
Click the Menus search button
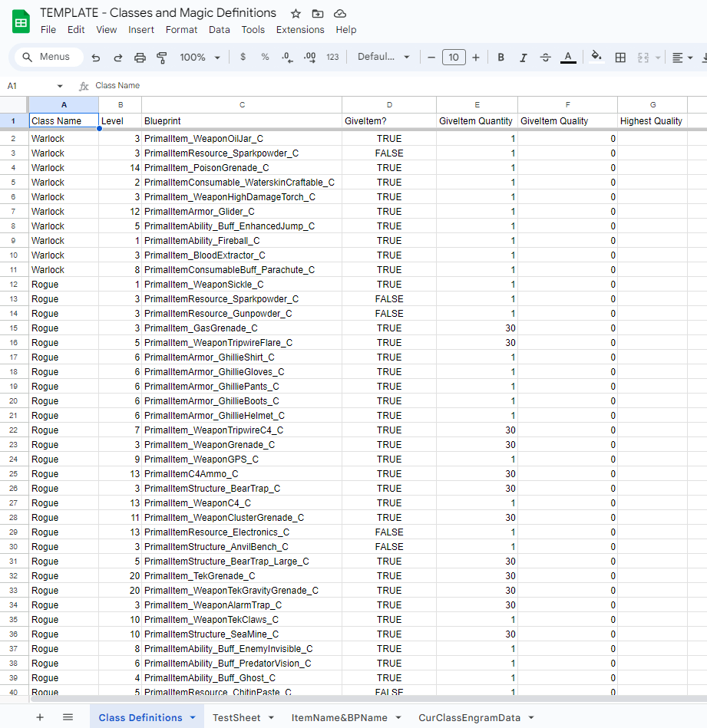click(x=47, y=57)
